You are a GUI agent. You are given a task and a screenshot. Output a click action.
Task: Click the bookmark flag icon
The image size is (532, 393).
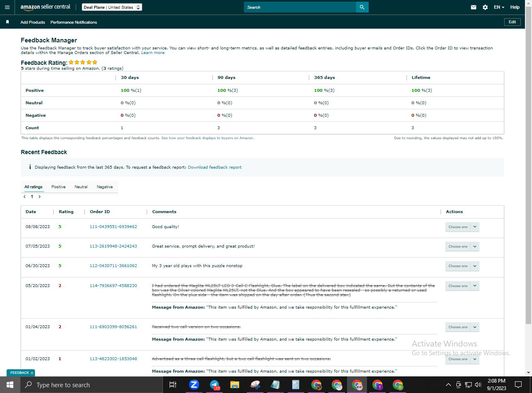(7, 22)
